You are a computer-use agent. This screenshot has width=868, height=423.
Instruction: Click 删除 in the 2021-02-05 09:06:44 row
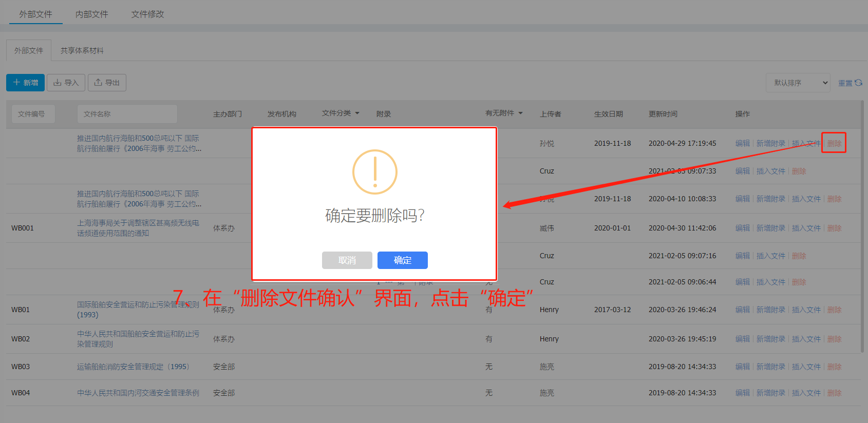799,282
